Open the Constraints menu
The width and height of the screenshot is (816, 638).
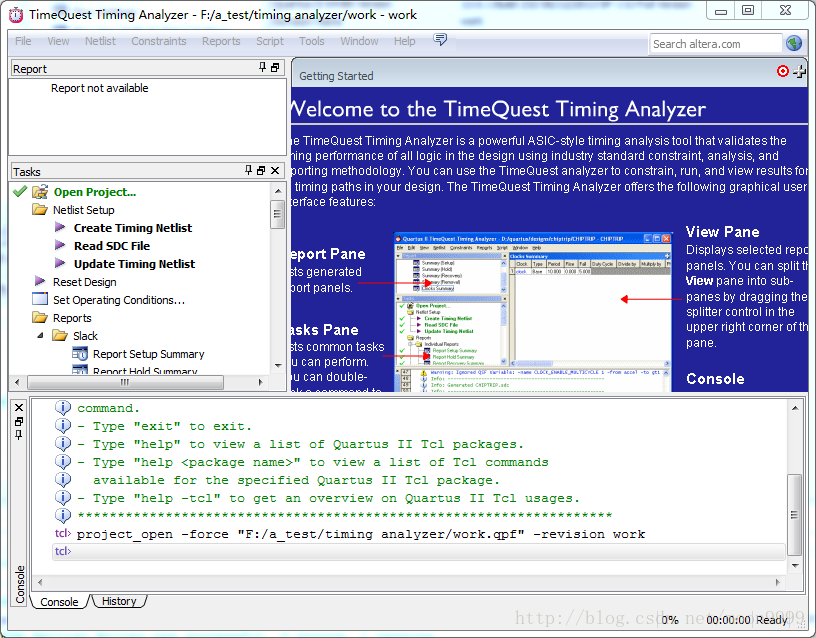pyautogui.click(x=158, y=41)
